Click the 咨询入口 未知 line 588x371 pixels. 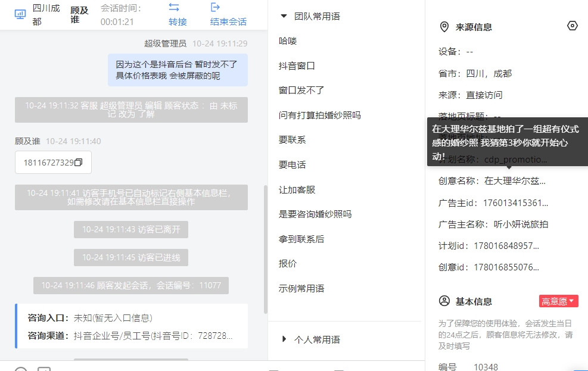coord(90,318)
